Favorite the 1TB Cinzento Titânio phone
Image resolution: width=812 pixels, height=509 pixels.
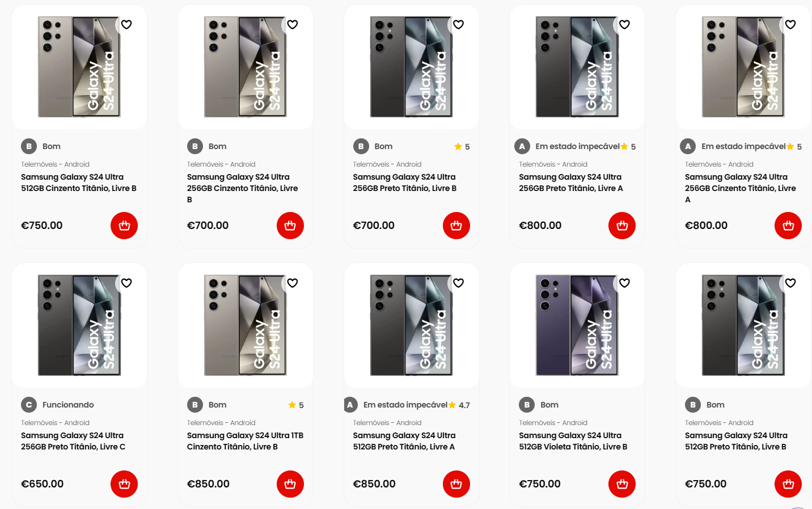pyautogui.click(x=293, y=283)
